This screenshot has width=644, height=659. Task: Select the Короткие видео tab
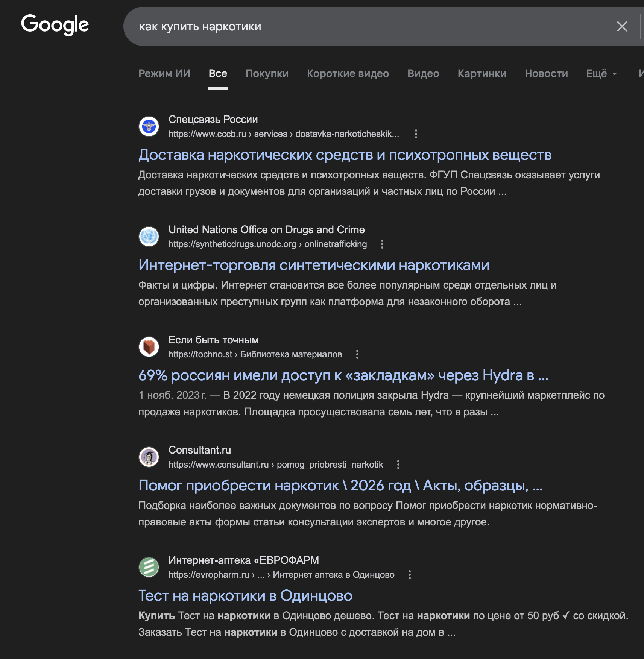(x=348, y=74)
